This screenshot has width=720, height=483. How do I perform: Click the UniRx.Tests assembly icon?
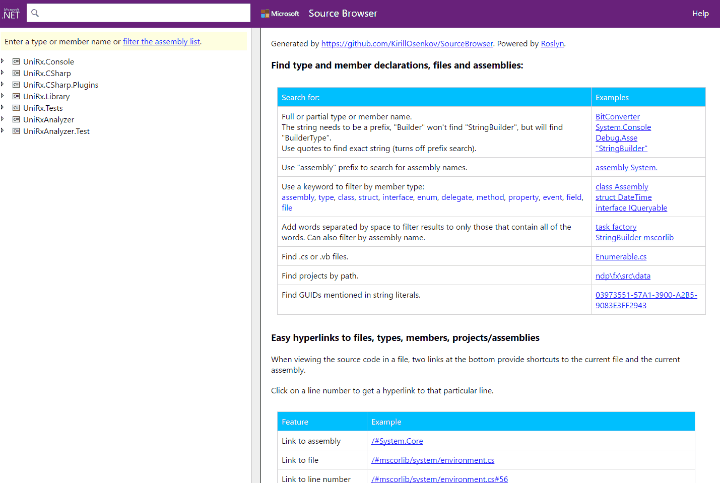(16, 108)
